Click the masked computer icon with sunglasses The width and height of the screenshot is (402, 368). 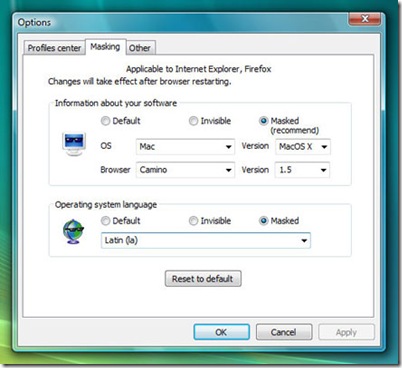(74, 144)
